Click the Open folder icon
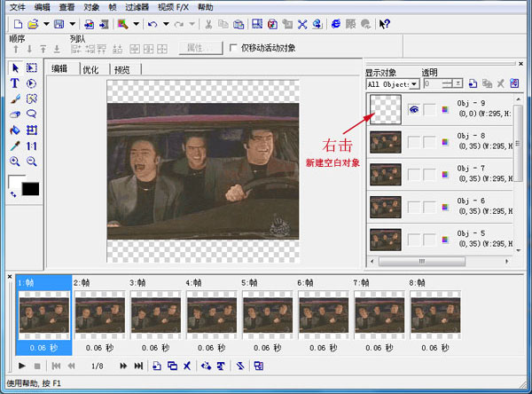532x394 pixels. tap(33, 24)
